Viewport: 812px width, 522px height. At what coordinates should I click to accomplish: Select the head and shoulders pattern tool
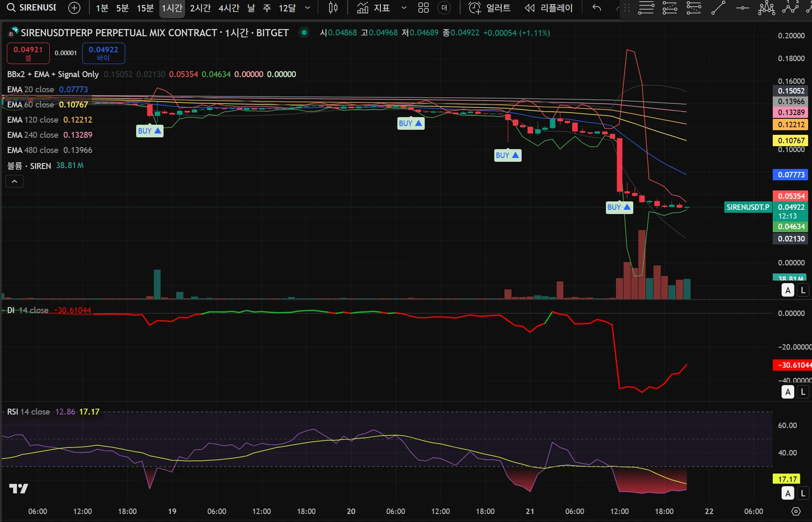click(767, 8)
